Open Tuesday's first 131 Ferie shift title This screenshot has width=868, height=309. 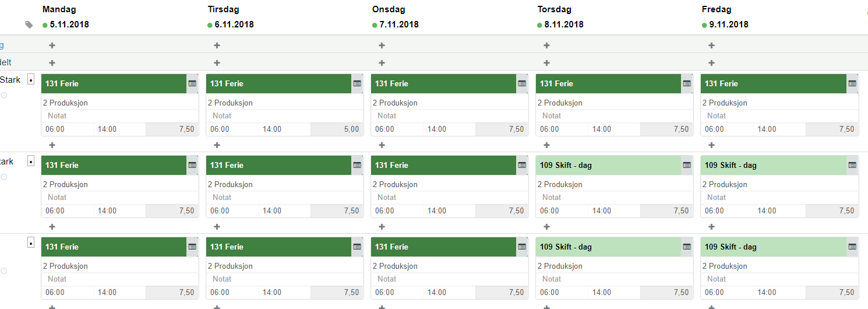[x=227, y=83]
